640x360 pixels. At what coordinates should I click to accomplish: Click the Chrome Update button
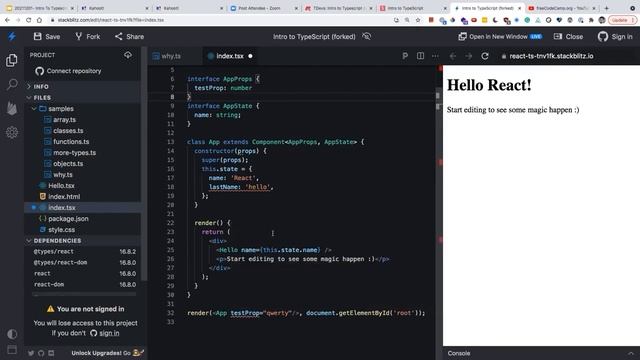[622, 20]
